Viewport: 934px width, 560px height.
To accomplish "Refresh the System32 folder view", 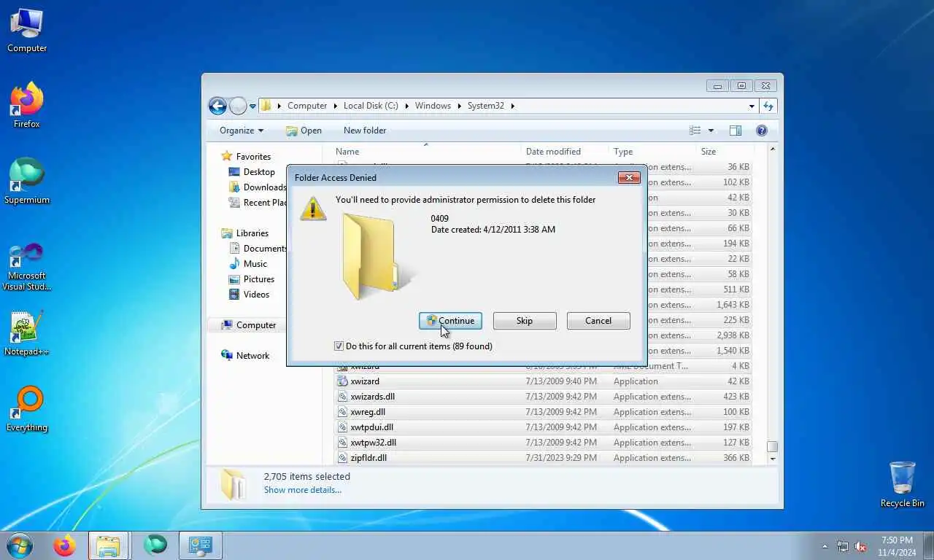I will click(768, 106).
